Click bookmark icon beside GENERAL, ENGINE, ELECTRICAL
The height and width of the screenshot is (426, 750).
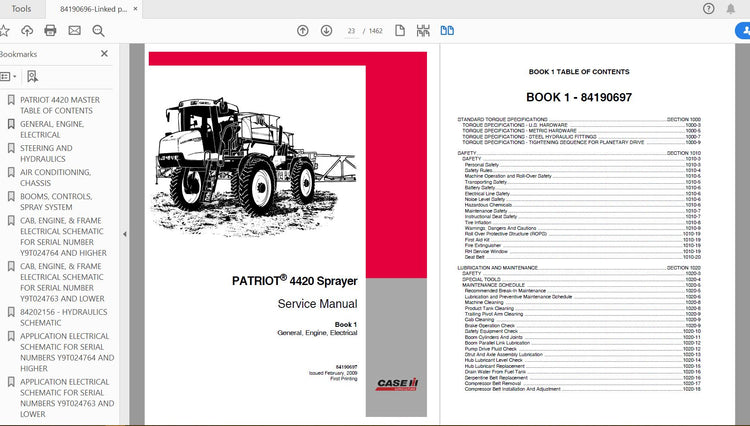[11, 124]
